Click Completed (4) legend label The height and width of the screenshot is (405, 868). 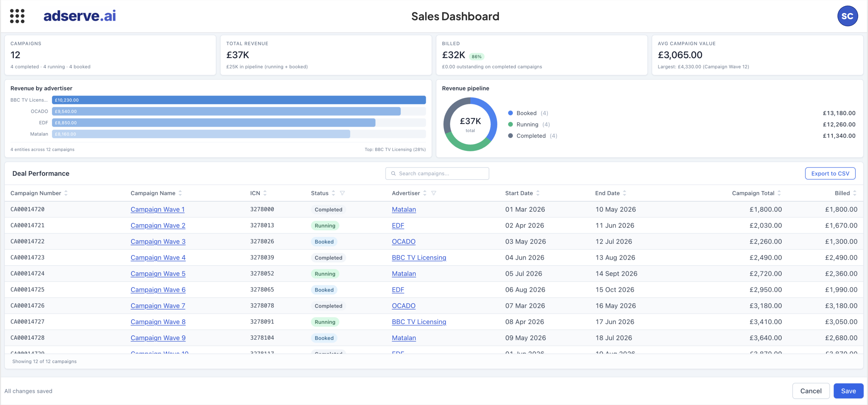(537, 136)
